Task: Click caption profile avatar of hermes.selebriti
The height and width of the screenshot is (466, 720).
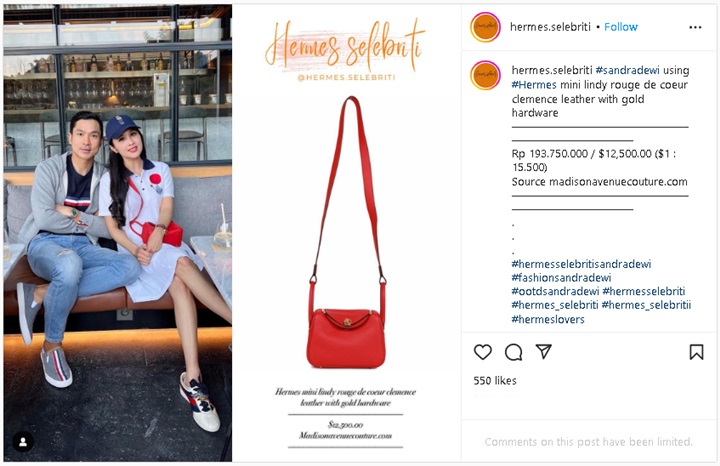Action: [485, 75]
